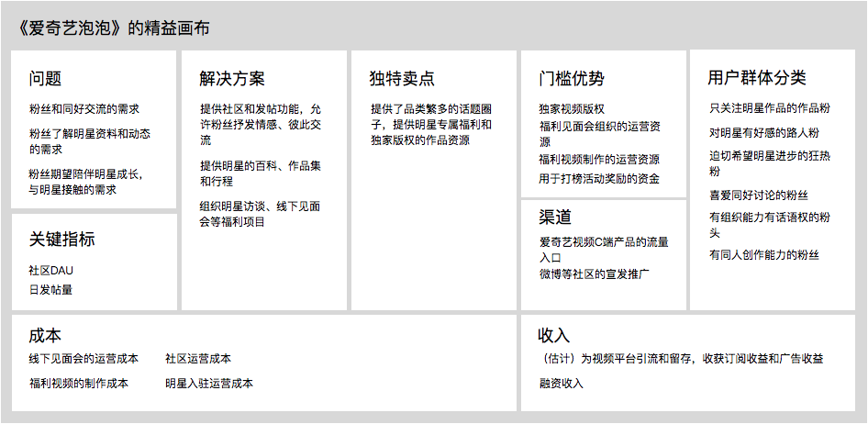Viewport: 868px width, 424px height.
Task: Select the 关键指标 heading
Action: pos(61,240)
